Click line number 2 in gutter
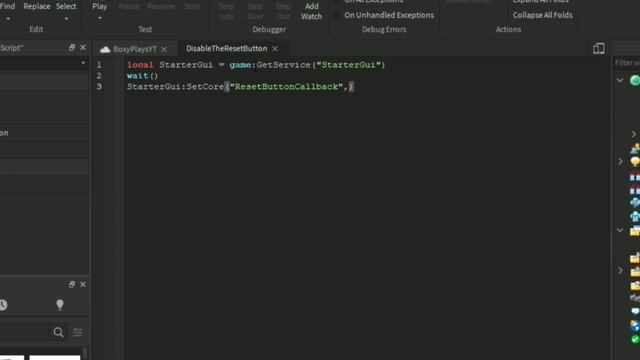Viewport: 640px width, 360px height. click(x=99, y=76)
